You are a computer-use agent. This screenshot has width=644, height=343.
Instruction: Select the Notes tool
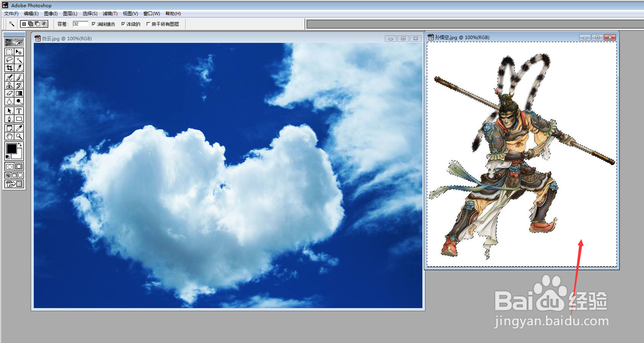tap(9, 128)
